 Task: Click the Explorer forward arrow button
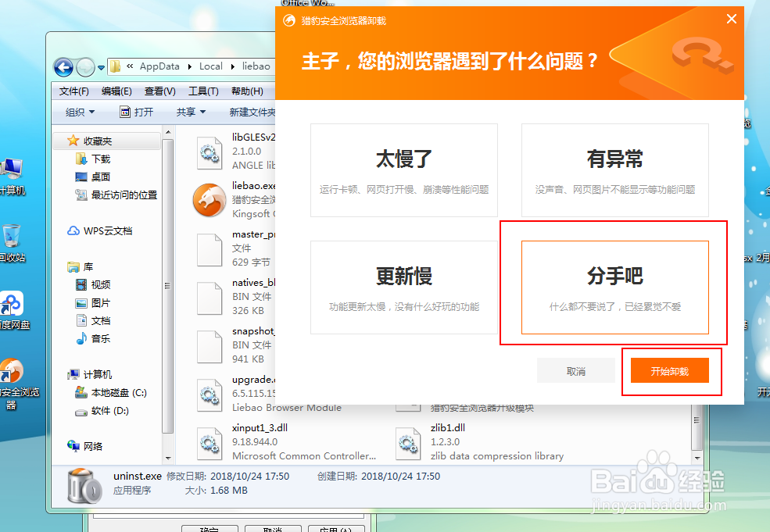(85, 67)
